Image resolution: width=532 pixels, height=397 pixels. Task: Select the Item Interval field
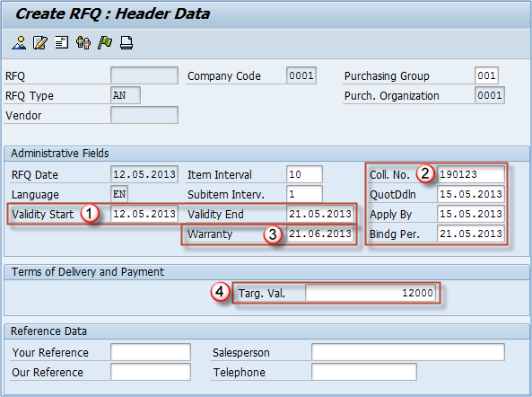(x=304, y=174)
